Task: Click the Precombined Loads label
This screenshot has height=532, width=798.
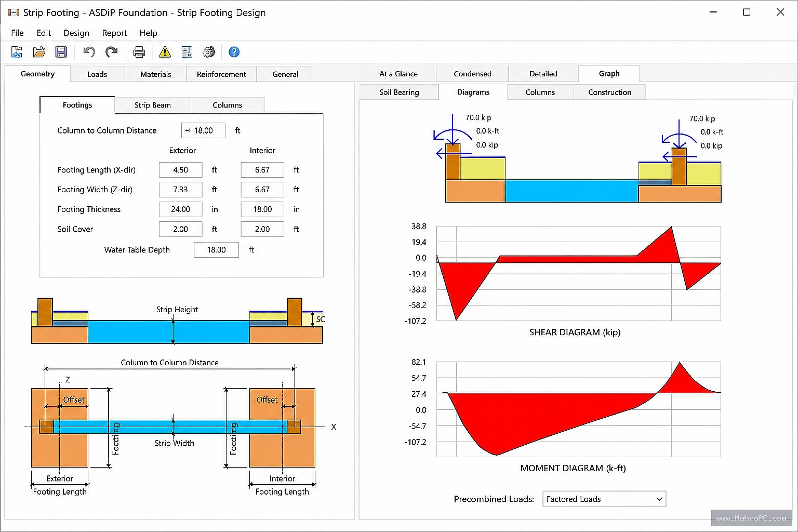Action: click(x=494, y=499)
